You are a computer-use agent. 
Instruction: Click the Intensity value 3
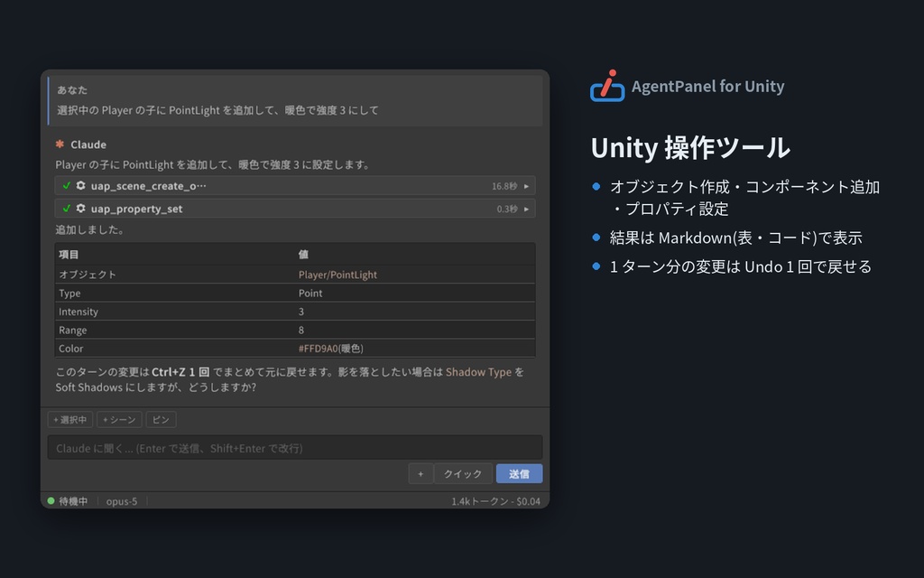coord(301,312)
